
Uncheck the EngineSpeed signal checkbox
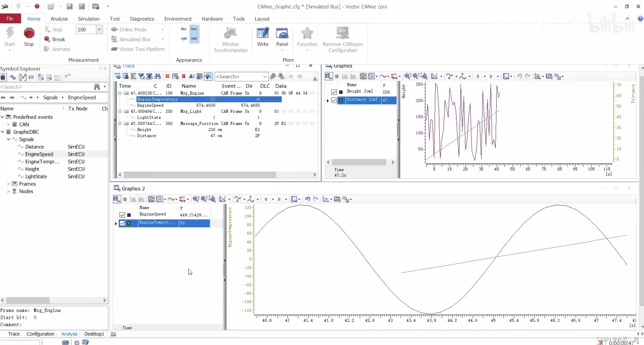click(122, 215)
